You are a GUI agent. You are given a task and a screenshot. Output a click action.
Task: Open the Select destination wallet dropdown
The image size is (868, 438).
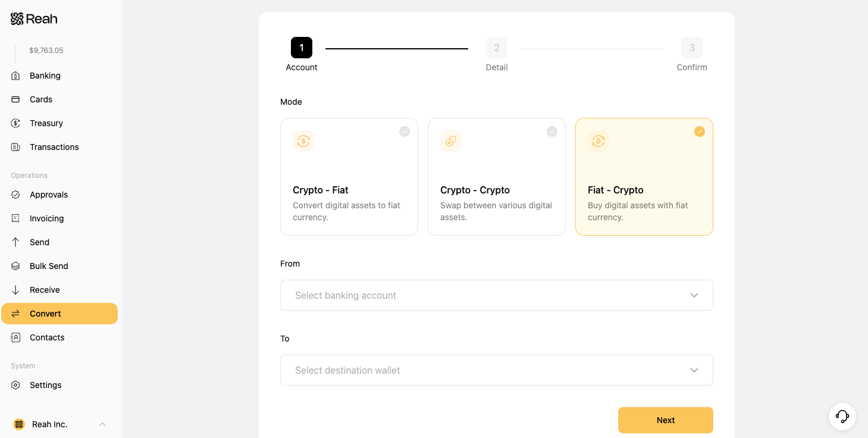click(x=497, y=370)
